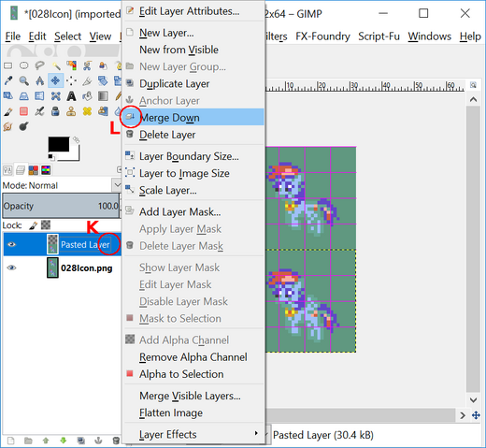Activate the Measure compass tool
The image size is (486, 448).
pyautogui.click(x=39, y=81)
